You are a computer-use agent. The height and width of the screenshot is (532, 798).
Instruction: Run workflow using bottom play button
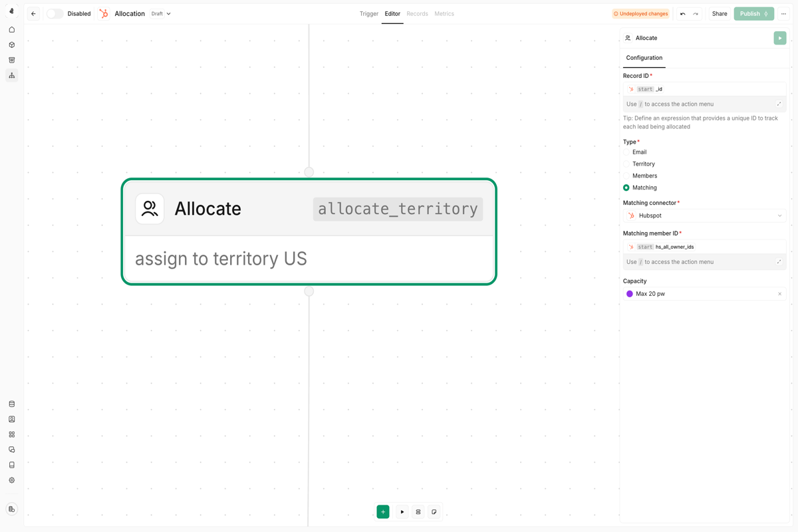402,511
